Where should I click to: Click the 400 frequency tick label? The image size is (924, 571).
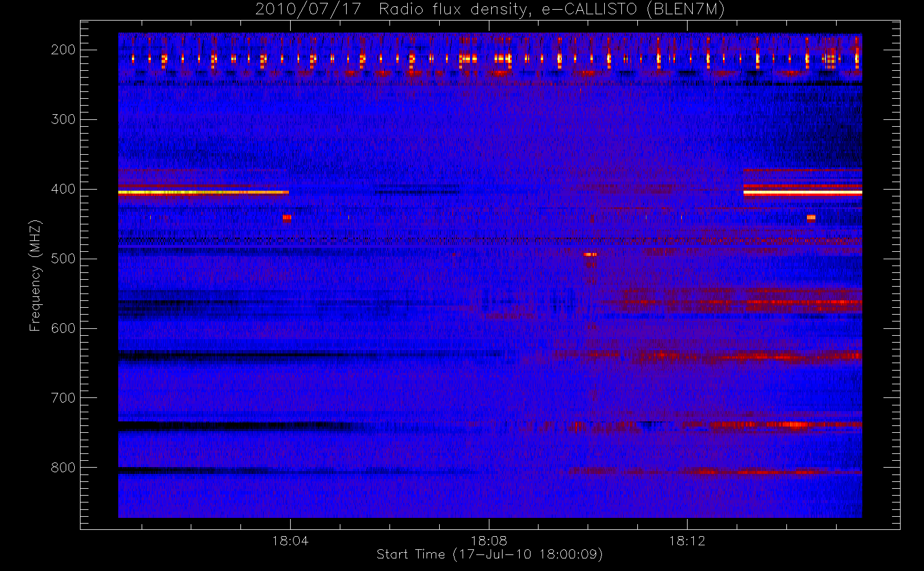[x=63, y=189]
